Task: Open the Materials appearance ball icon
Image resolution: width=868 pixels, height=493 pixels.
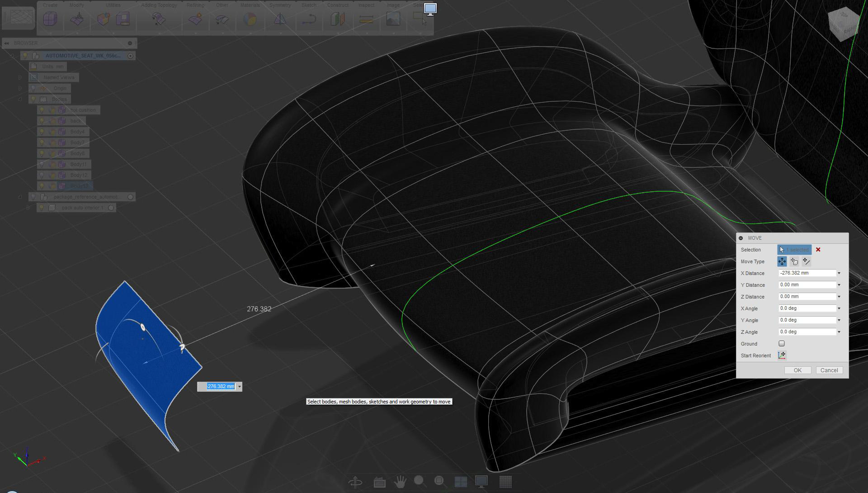Action: click(250, 19)
